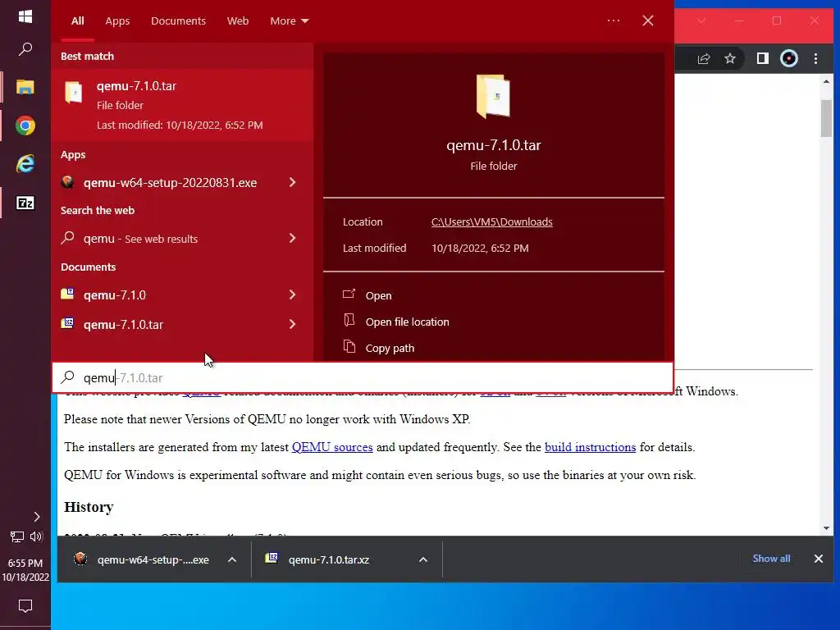This screenshot has height=630, width=840.
Task: Click Open in the preview pane
Action: 378,295
